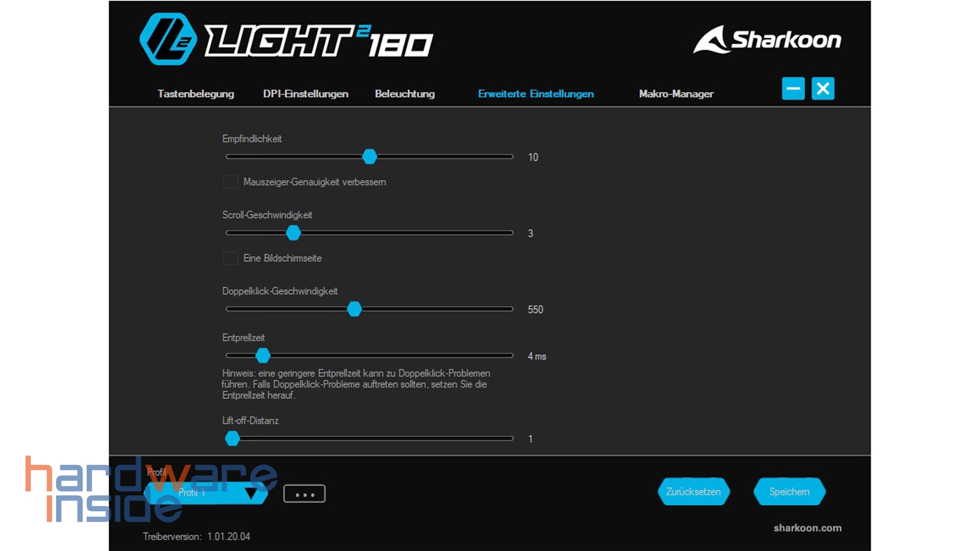Open the Beleuchtung tab
Image resolution: width=980 pixels, height=551 pixels.
click(405, 94)
